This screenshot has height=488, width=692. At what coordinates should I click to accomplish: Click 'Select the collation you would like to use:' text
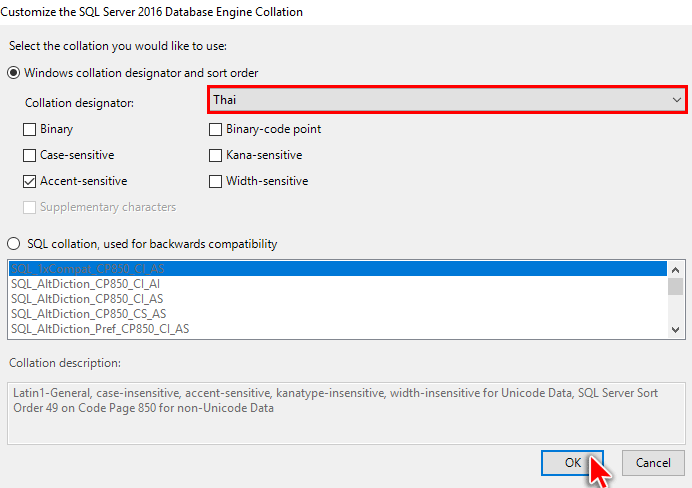[118, 46]
